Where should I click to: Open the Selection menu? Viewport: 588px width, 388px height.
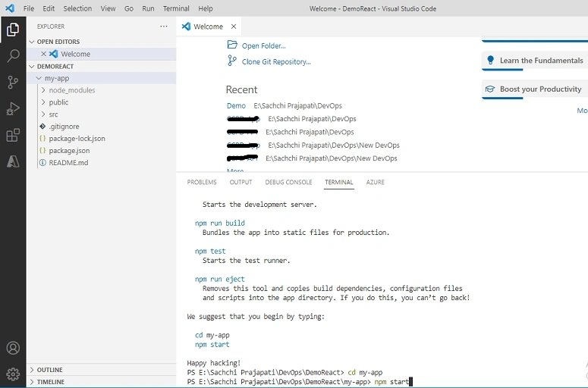pos(77,8)
